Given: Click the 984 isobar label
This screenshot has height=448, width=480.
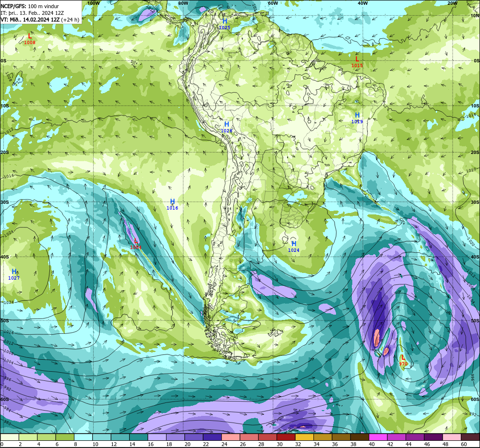Looking at the screenshot, I should coord(7,409).
